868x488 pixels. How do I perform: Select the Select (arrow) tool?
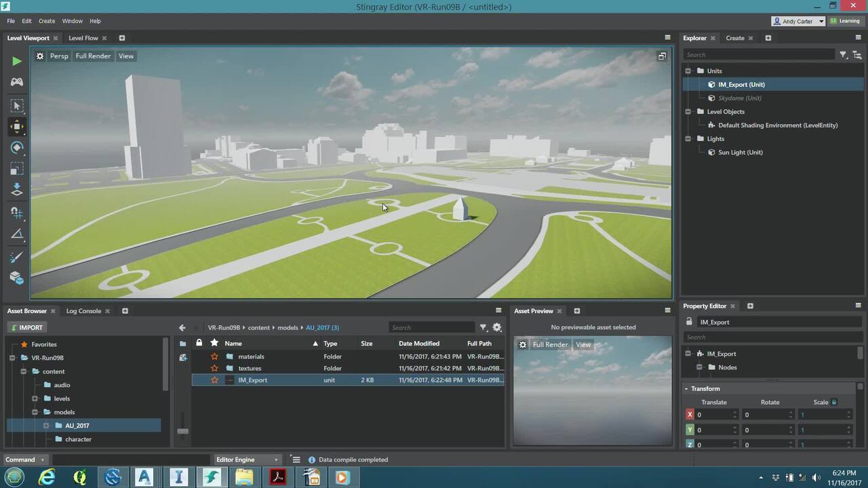[x=17, y=106]
